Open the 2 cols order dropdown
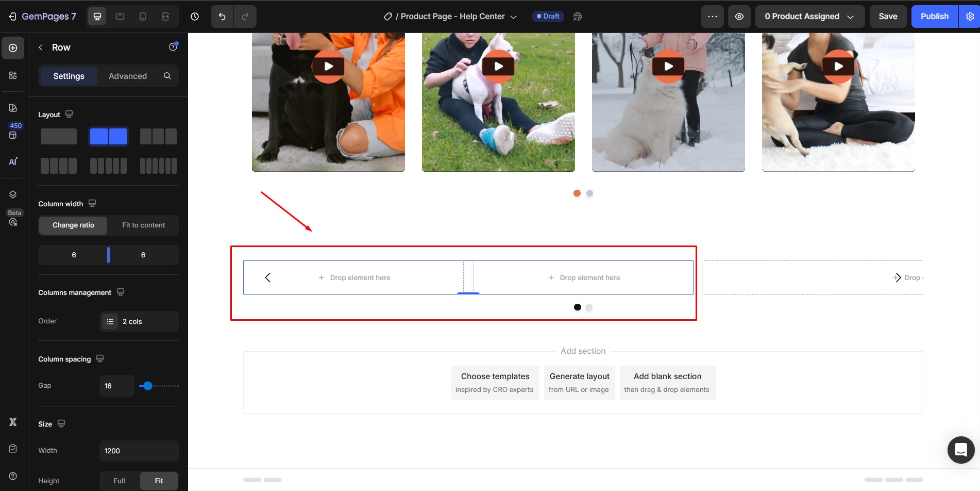 (x=139, y=321)
